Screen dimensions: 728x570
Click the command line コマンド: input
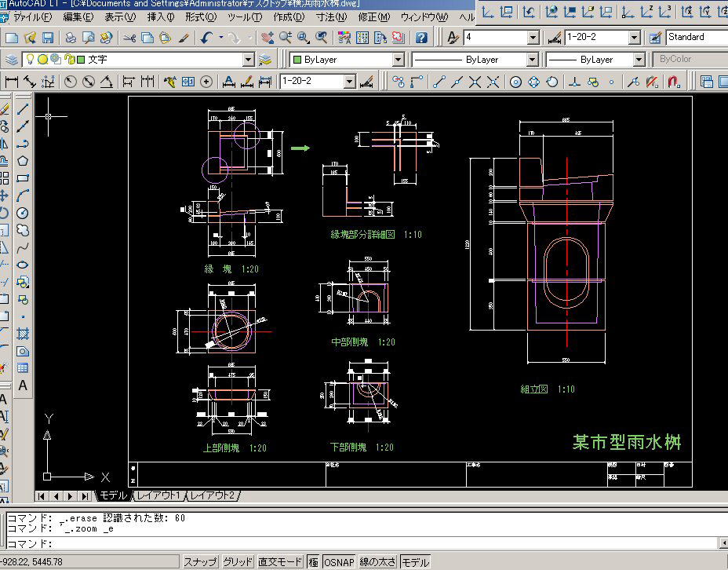click(x=362, y=543)
